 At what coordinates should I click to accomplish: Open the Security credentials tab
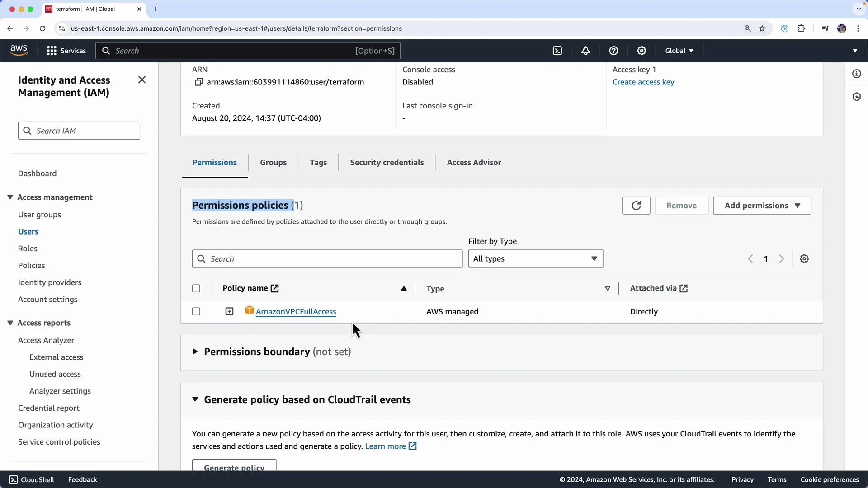click(387, 163)
